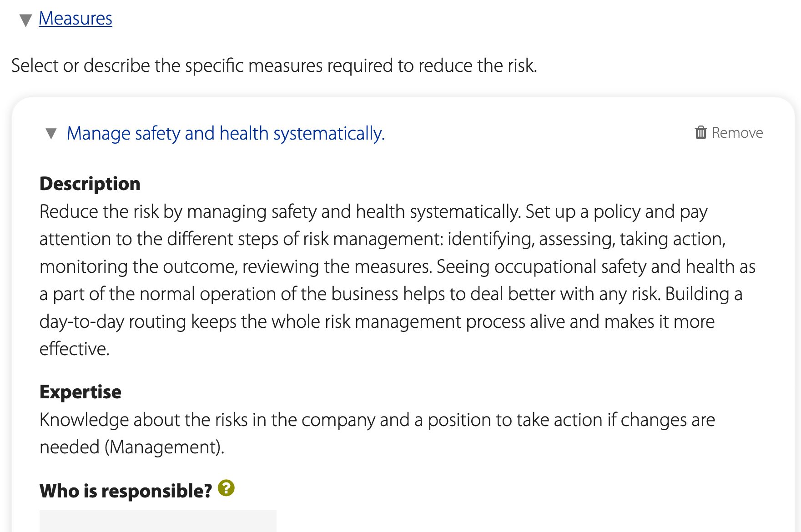Open the help question mark icon
801x532 pixels.
pyautogui.click(x=226, y=488)
